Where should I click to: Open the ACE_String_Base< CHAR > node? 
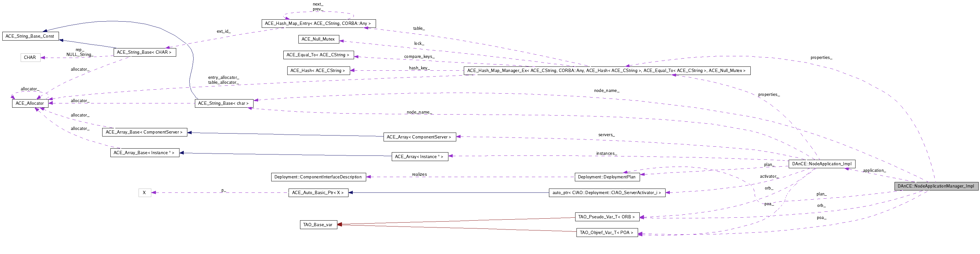[144, 52]
